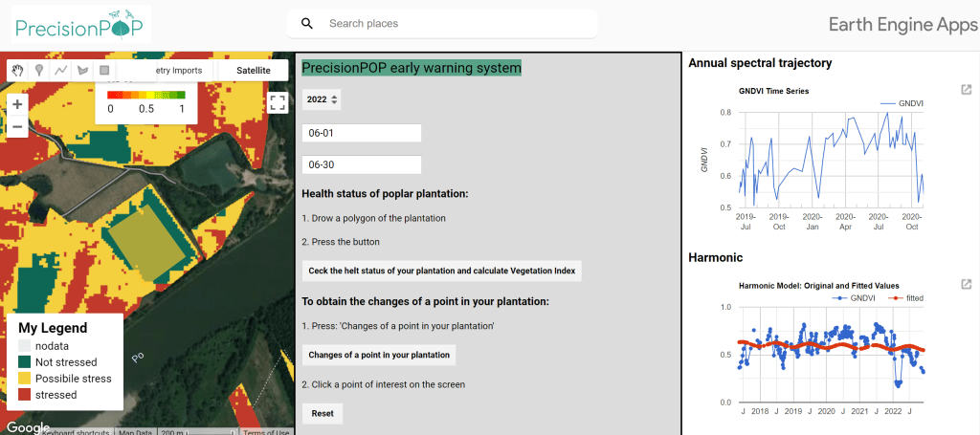980x435 pixels.
Task: Select the hand pan tool
Action: click(x=19, y=70)
